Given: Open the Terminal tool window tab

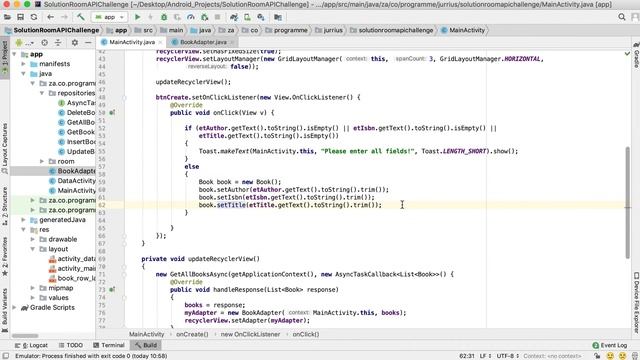Looking at the screenshot, I should 109,345.
